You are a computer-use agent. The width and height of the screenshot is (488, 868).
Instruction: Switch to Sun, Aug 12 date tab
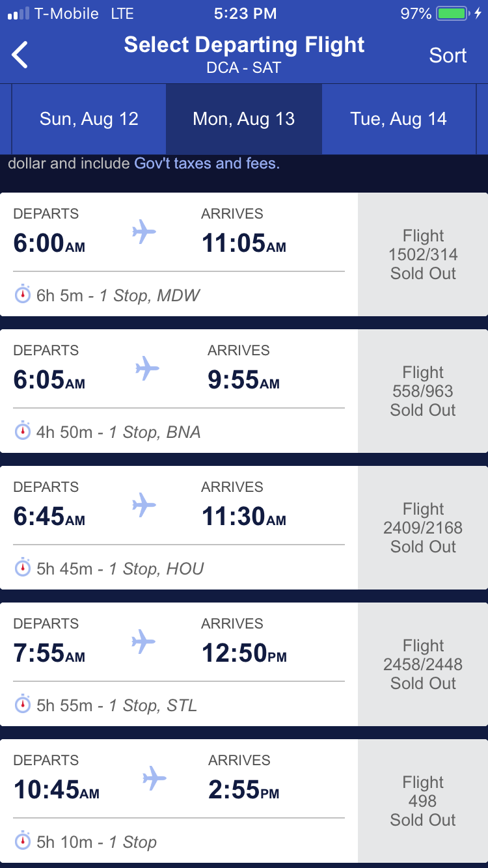(x=89, y=119)
